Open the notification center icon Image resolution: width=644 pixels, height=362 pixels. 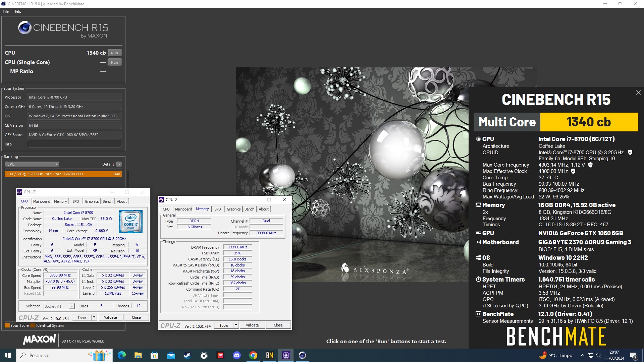tap(633, 355)
